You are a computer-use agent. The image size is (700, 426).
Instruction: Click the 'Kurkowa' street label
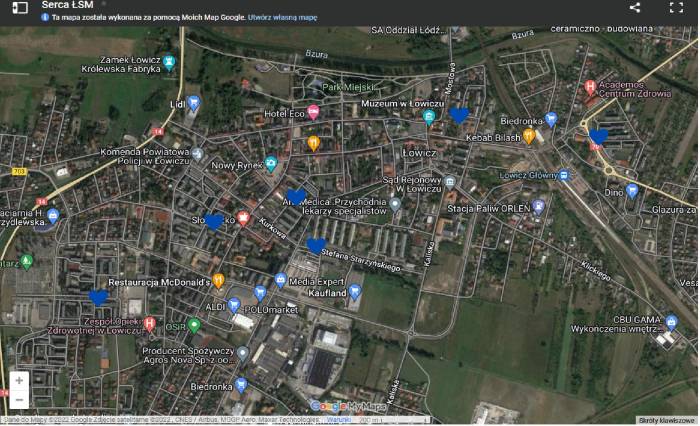tap(273, 228)
